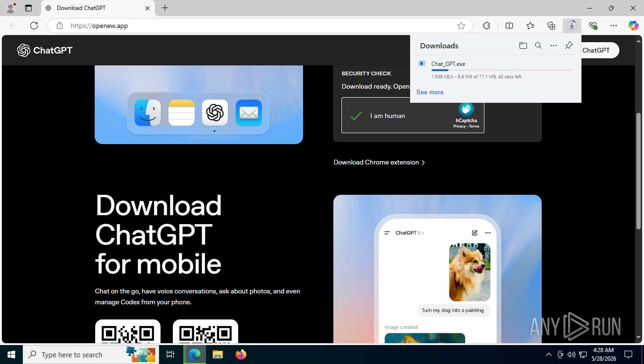
Task: Click the ChatGPT logo in header
Action: click(45, 50)
